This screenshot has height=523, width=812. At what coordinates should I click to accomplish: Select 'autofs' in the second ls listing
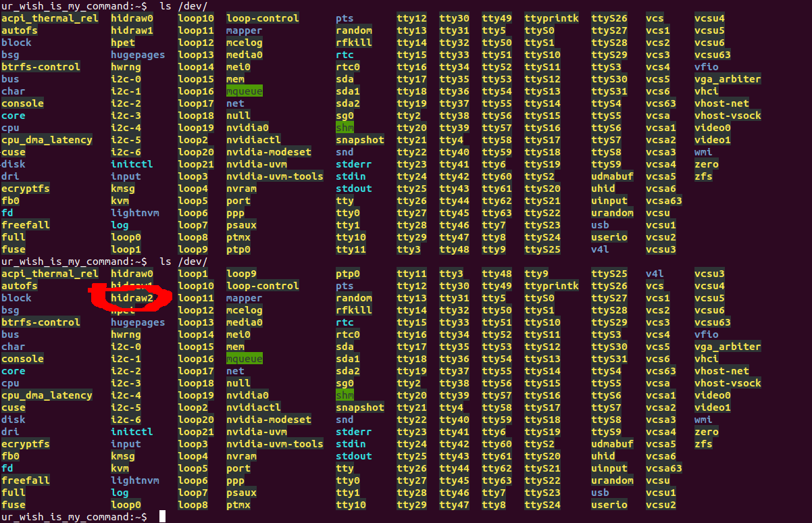point(20,286)
